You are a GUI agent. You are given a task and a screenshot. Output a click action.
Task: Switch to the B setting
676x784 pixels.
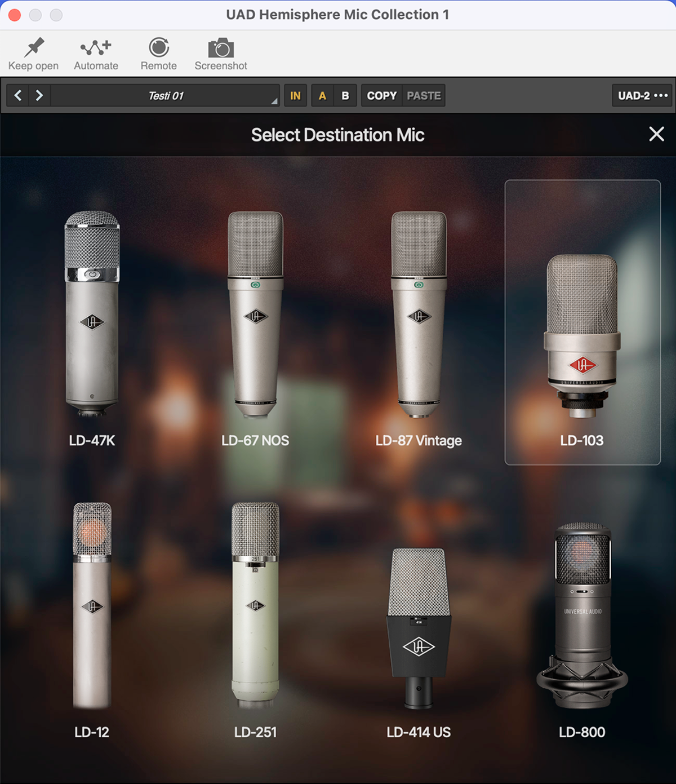345,95
